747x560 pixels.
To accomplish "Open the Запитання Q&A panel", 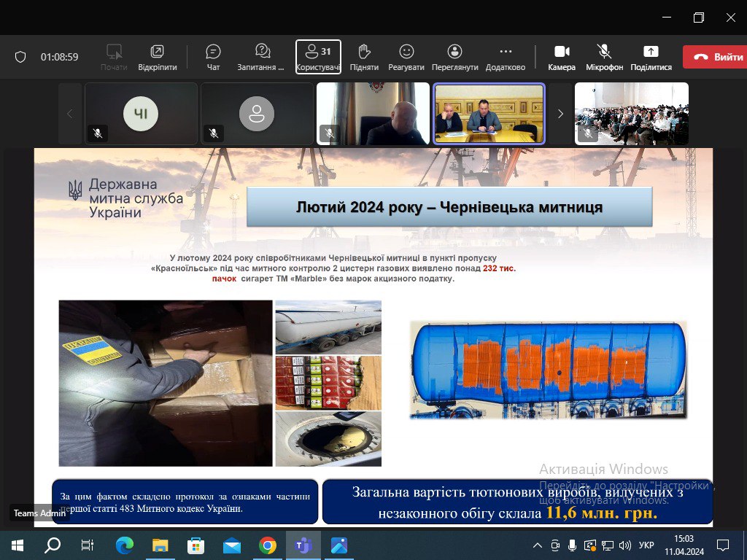I will click(261, 57).
